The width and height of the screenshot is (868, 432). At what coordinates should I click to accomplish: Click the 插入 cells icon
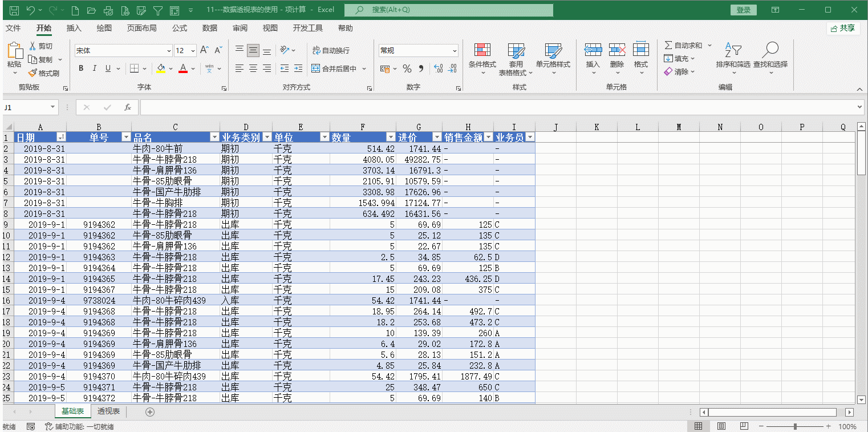click(x=593, y=50)
